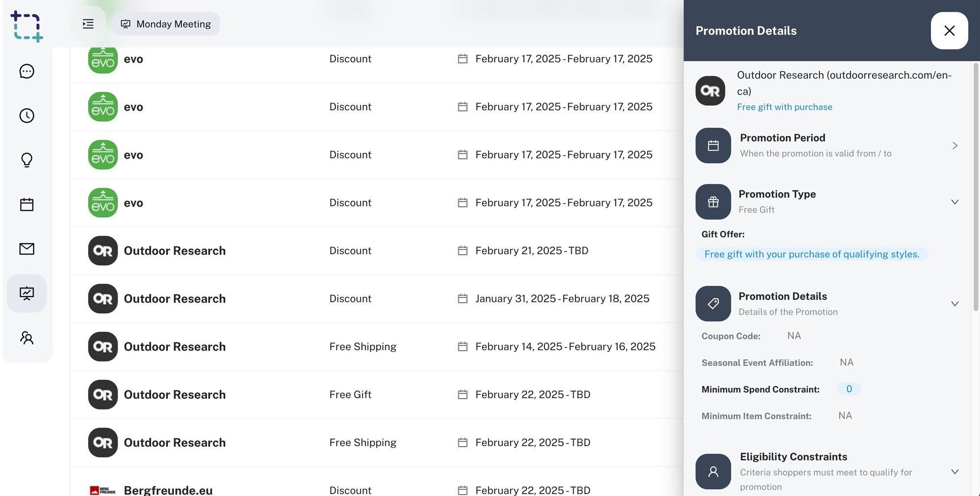The width and height of the screenshot is (980, 496).
Task: Click the Eligibility Constraints heading
Action: 793,457
